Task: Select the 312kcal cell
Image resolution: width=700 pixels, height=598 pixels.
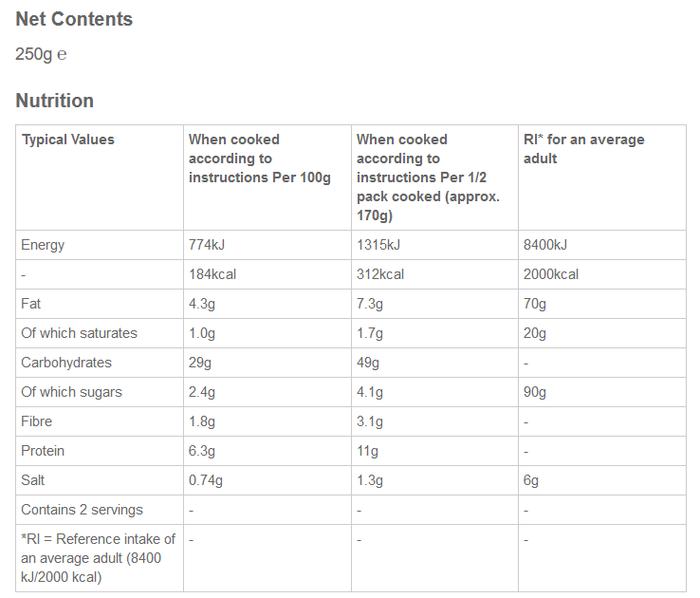Action: pos(380,274)
